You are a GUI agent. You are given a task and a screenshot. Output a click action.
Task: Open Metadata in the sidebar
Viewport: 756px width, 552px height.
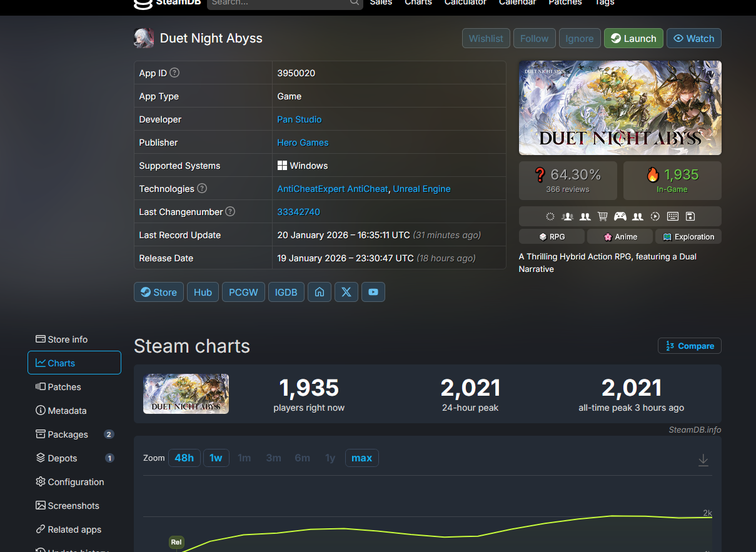74,411
